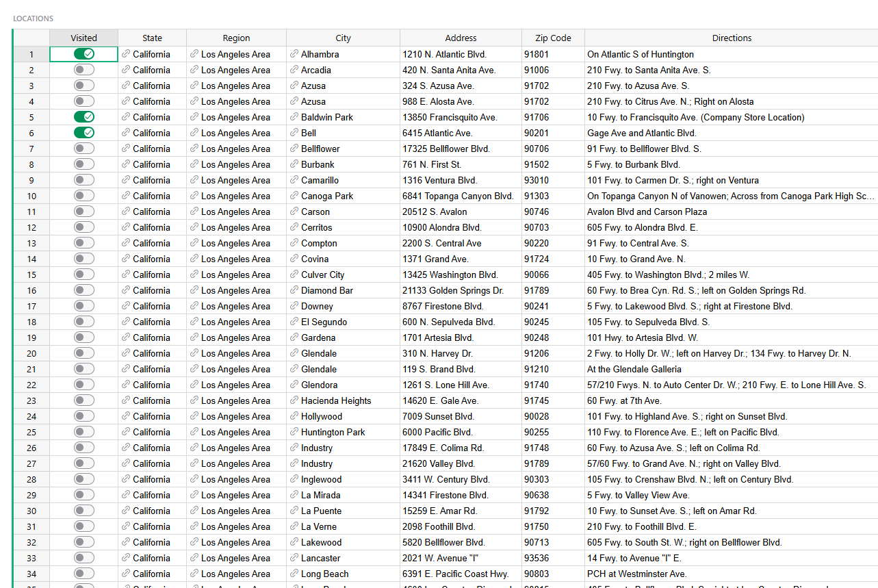Select the Zip Code column header
Image resolution: width=878 pixels, height=588 pixels.
(x=553, y=38)
